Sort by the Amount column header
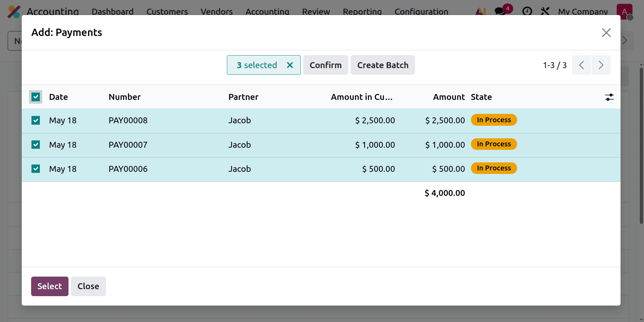 449,97
